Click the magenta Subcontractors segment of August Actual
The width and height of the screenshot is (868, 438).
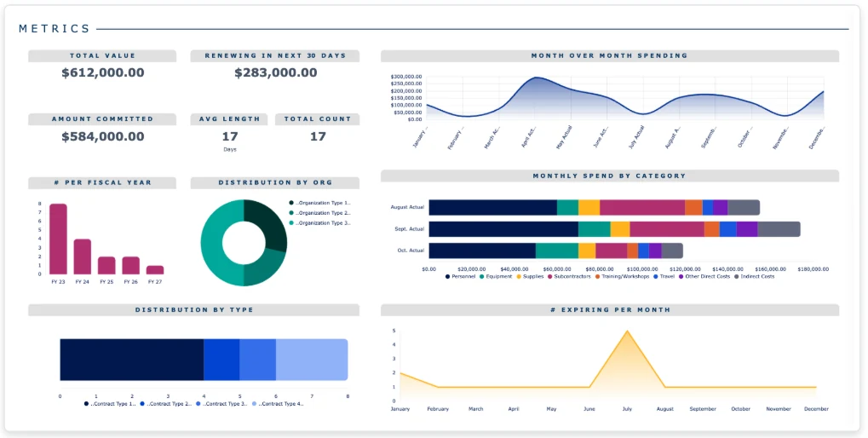(642, 208)
